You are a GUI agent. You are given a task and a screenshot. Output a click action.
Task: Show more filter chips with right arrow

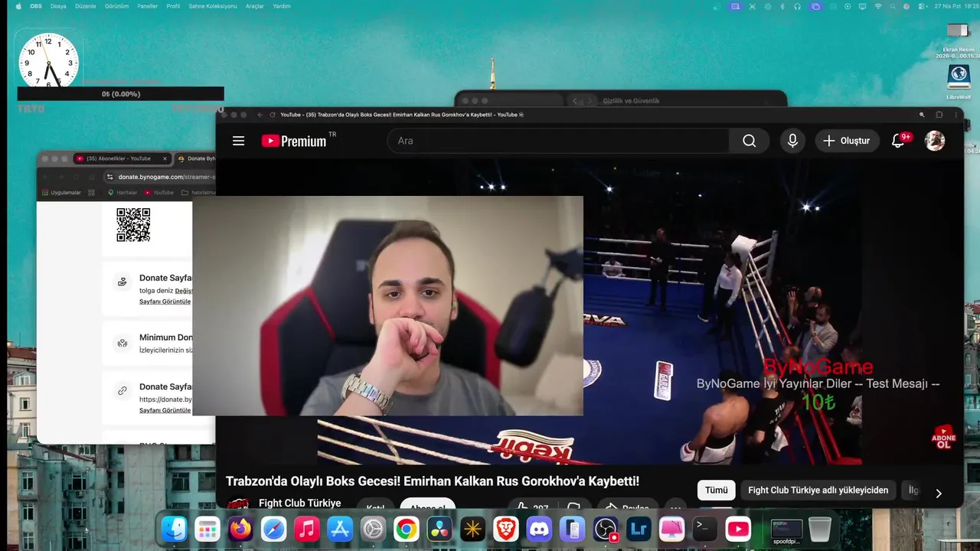(x=939, y=494)
